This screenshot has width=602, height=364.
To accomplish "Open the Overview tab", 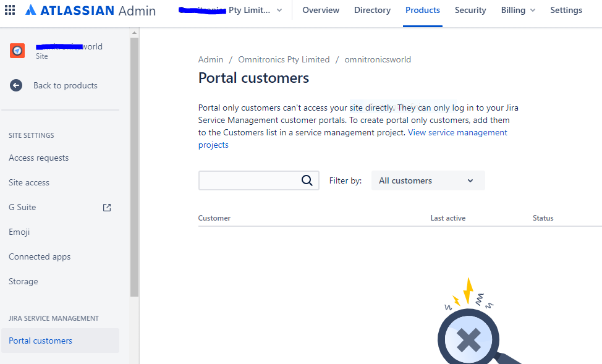I will click(321, 11).
